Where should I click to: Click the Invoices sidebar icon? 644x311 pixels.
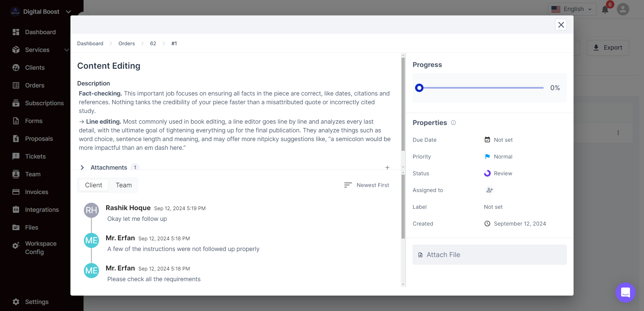pyautogui.click(x=16, y=192)
